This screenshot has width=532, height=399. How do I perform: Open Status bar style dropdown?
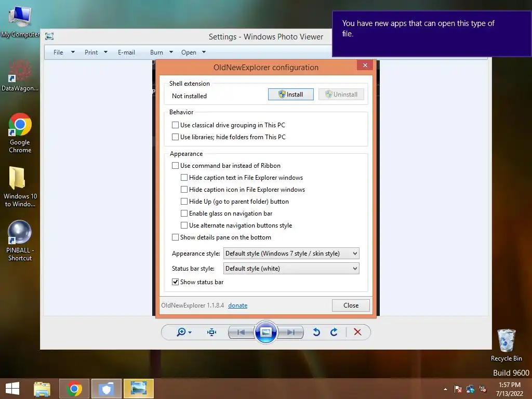291,269
